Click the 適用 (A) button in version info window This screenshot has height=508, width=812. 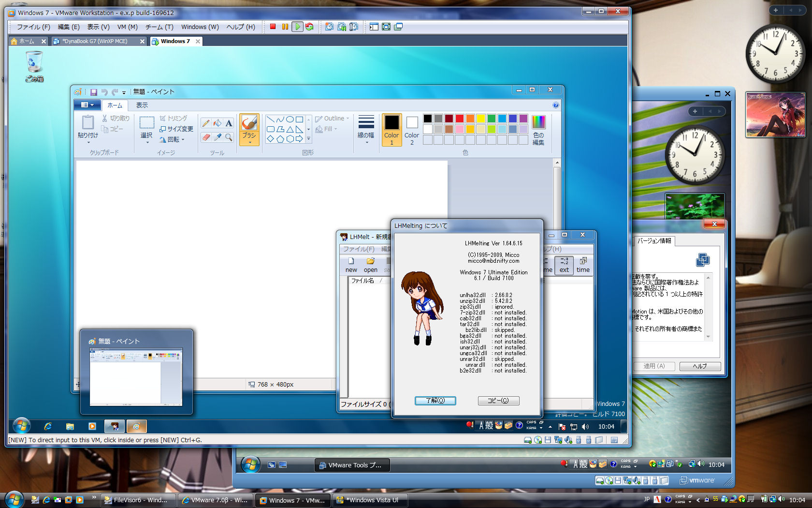(x=654, y=366)
